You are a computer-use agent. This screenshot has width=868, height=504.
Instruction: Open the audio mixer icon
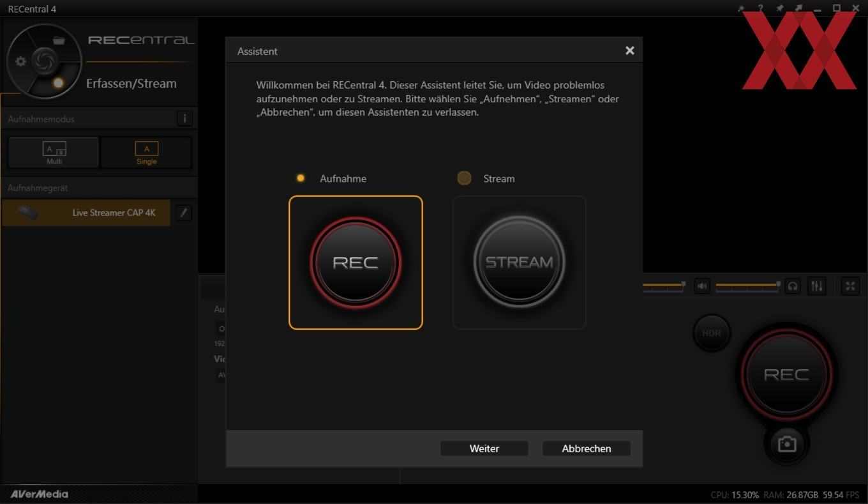tap(817, 286)
